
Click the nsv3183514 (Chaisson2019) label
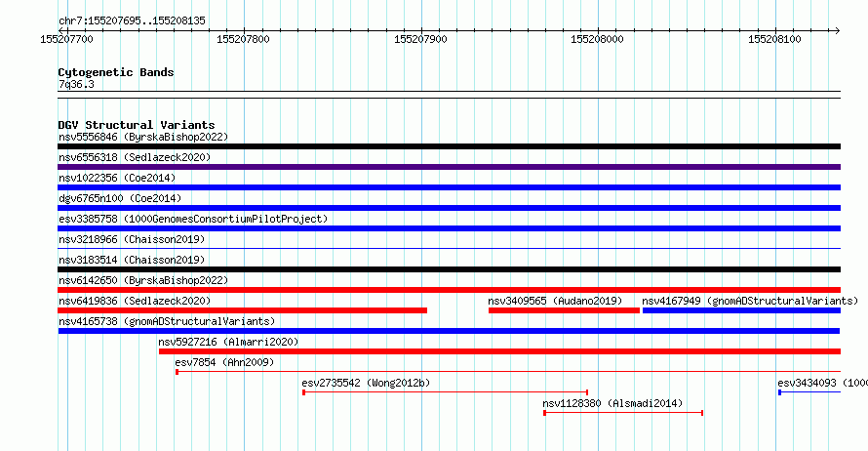point(132,260)
